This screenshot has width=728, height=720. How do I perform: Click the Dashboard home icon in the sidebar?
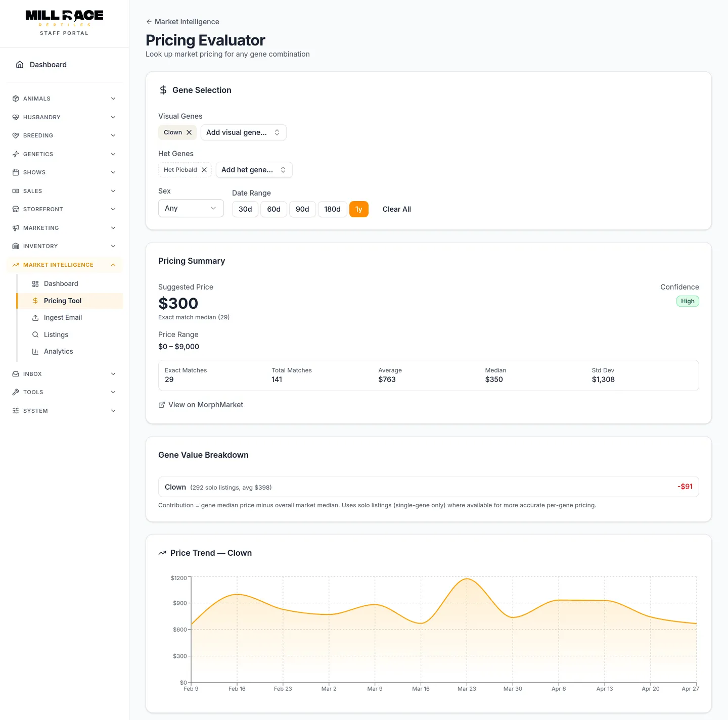pyautogui.click(x=20, y=65)
